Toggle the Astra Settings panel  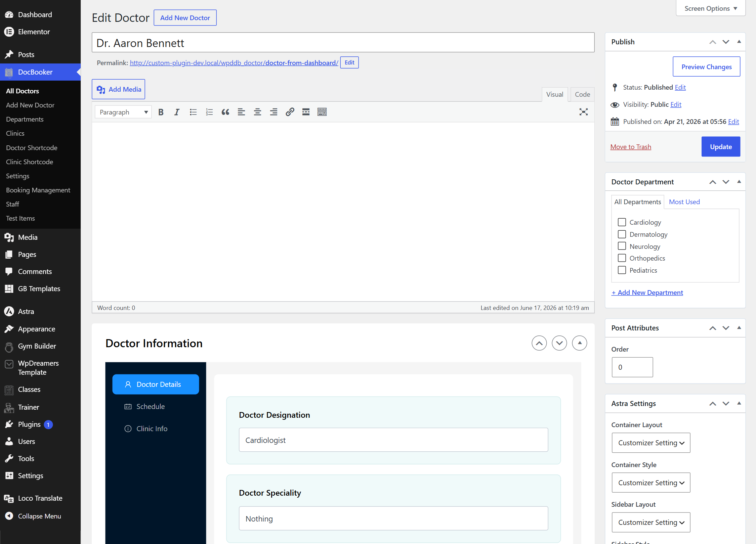click(739, 404)
